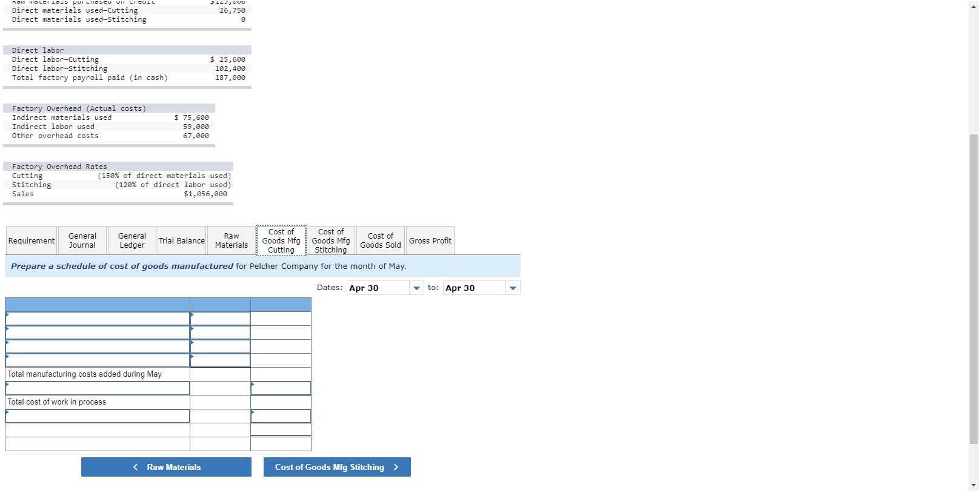980x493 pixels.
Task: Switch to the General Ledger tab
Action: (x=132, y=240)
